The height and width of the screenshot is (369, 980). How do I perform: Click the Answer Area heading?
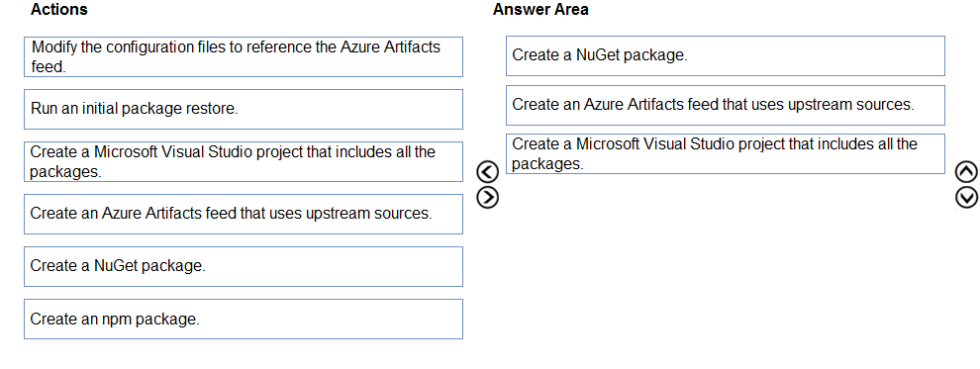click(x=540, y=9)
